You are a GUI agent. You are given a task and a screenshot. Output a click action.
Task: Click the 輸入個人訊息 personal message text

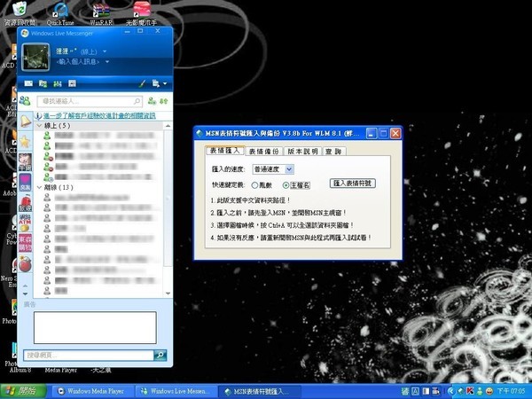pyautogui.click(x=78, y=62)
